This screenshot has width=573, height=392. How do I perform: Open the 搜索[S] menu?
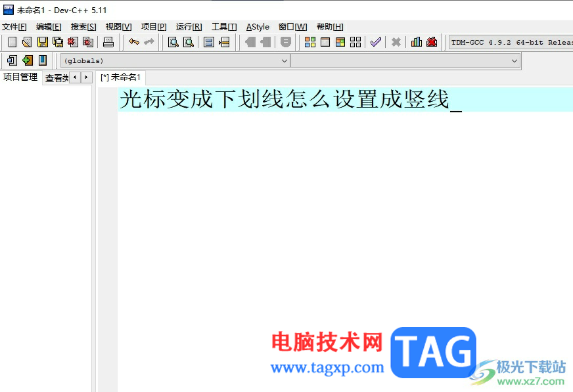coord(83,27)
